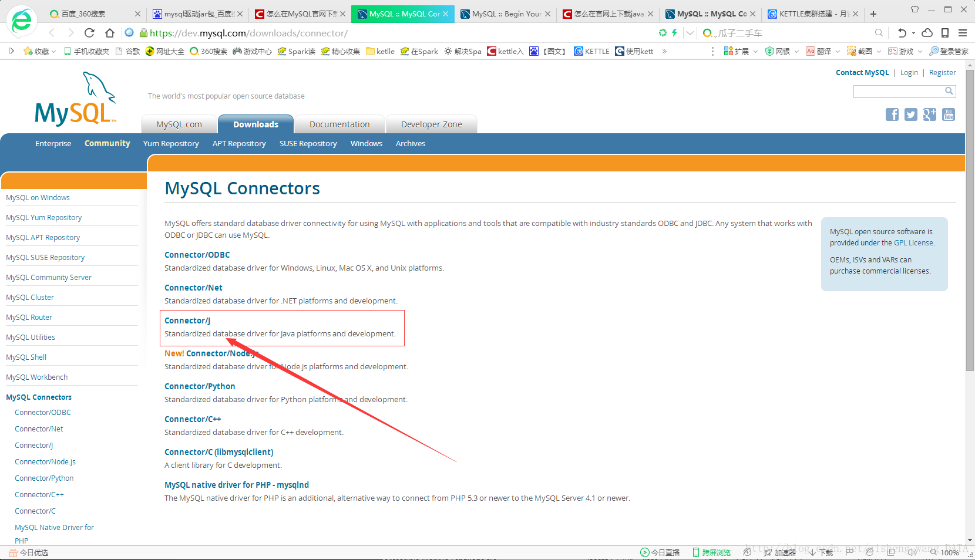Go to the browser home page icon
Screen dimensions: 975x560
coord(110,33)
